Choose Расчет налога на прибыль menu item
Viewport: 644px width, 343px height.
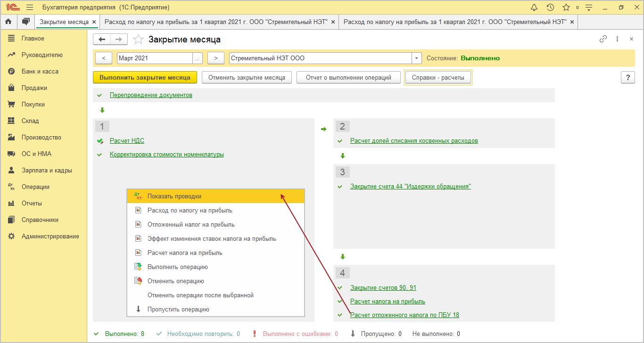tap(216, 253)
